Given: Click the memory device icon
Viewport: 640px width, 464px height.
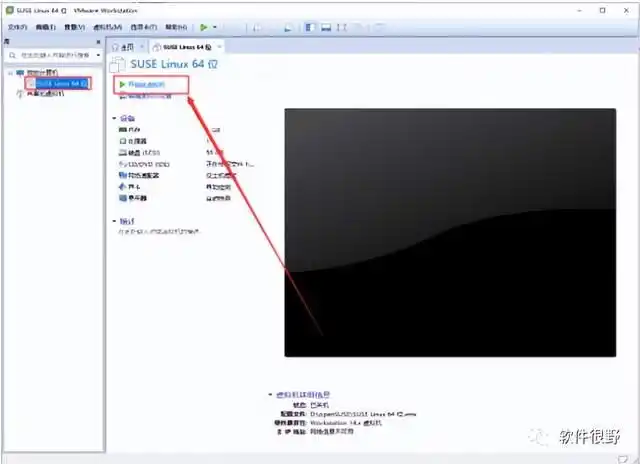Looking at the screenshot, I should [x=122, y=129].
